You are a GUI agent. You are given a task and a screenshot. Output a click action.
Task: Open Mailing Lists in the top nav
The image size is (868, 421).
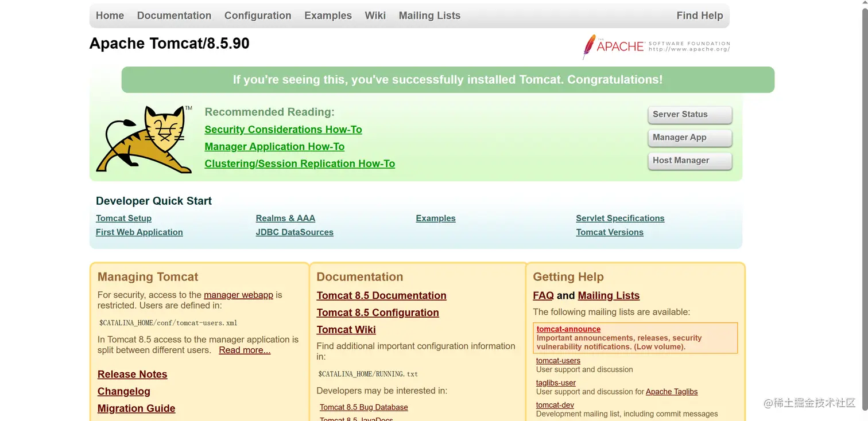(429, 15)
